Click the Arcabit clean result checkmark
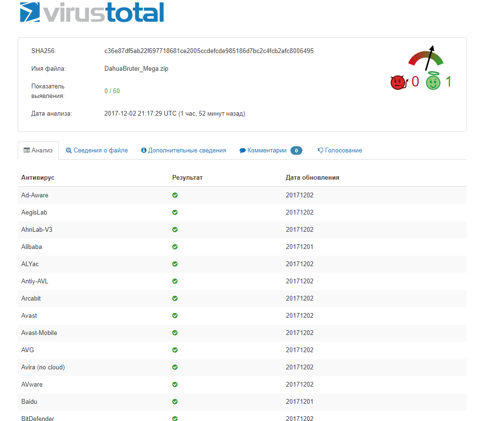 (x=175, y=299)
